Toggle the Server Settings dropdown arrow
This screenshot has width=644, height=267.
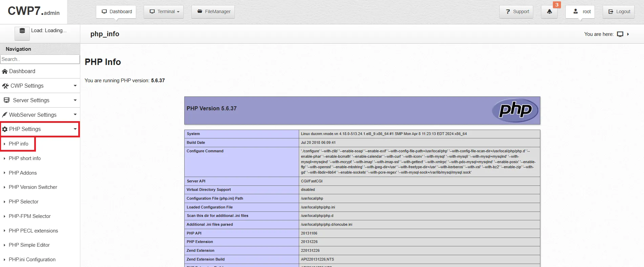point(75,100)
